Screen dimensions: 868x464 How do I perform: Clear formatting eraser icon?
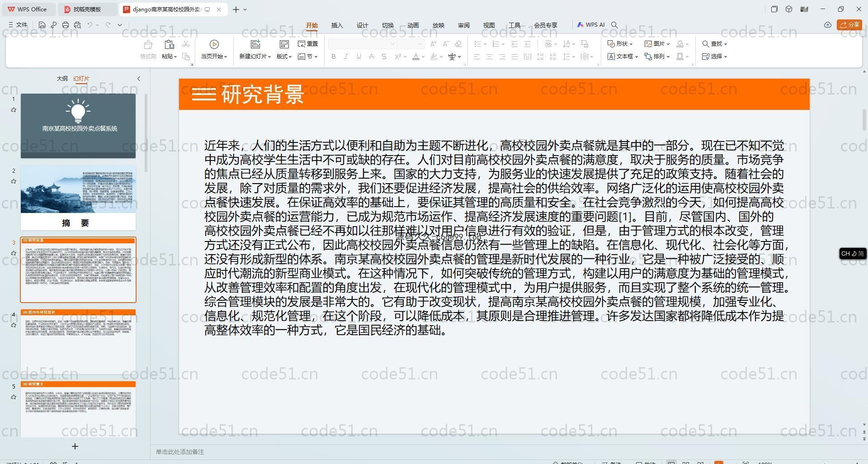[x=458, y=44]
